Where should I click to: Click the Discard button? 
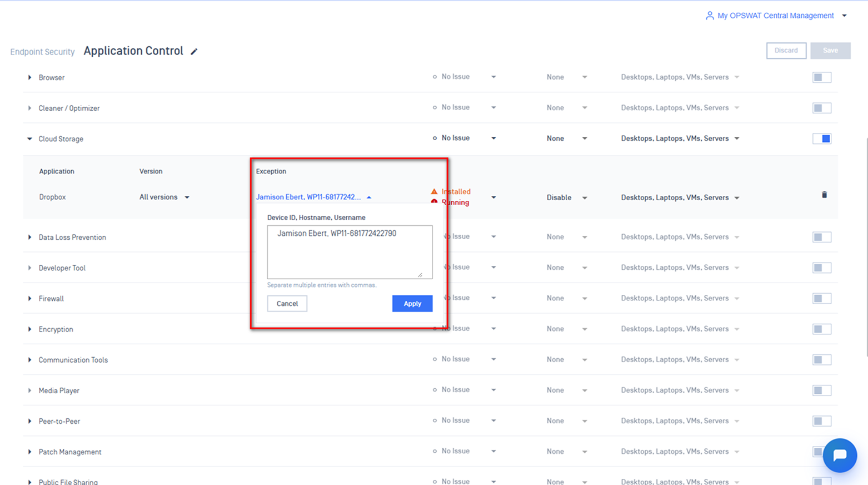[786, 51]
